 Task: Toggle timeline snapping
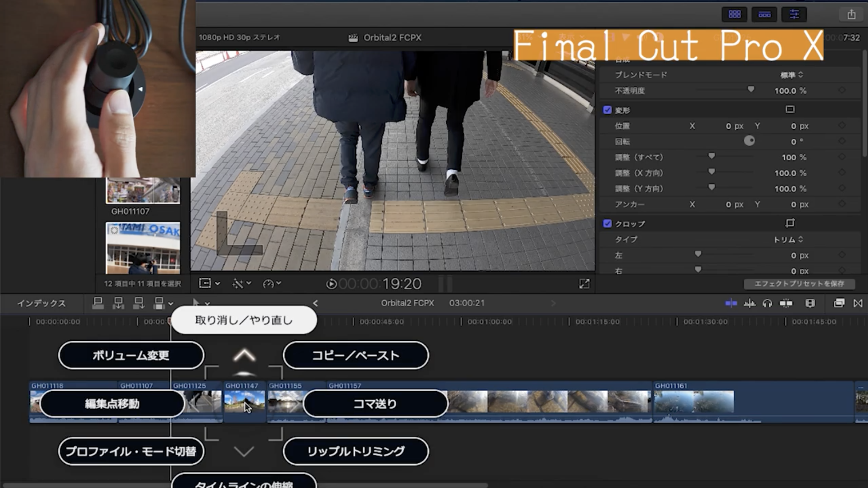point(786,303)
